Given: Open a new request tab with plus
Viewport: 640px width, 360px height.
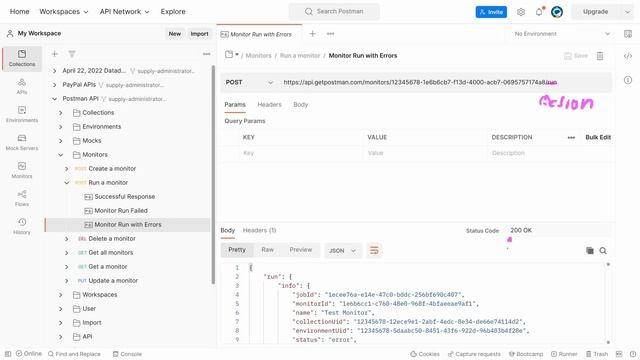Looking at the screenshot, I should tap(312, 34).
